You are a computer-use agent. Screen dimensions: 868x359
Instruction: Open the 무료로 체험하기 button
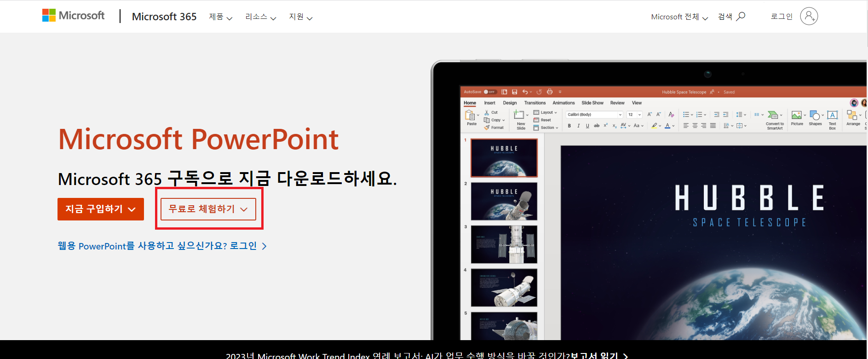[208, 209]
